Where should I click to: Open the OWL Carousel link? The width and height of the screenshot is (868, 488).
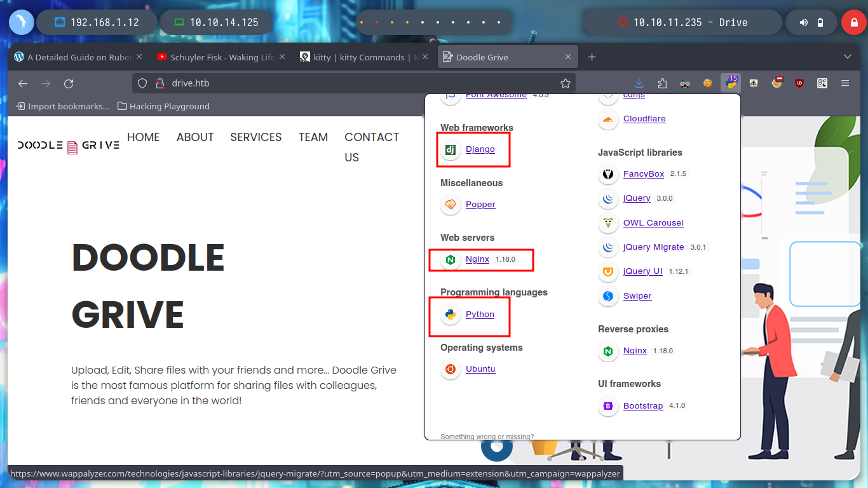[x=653, y=223]
